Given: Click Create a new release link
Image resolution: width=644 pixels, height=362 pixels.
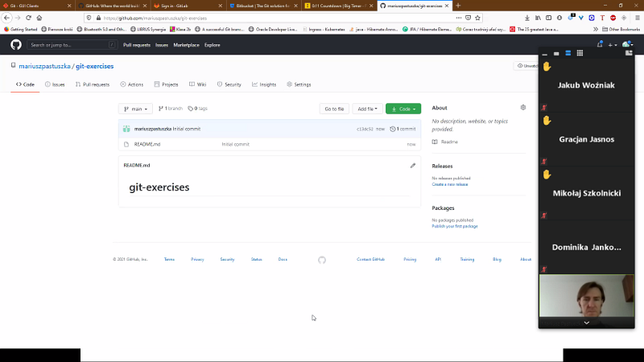Looking at the screenshot, I should pos(450,184).
